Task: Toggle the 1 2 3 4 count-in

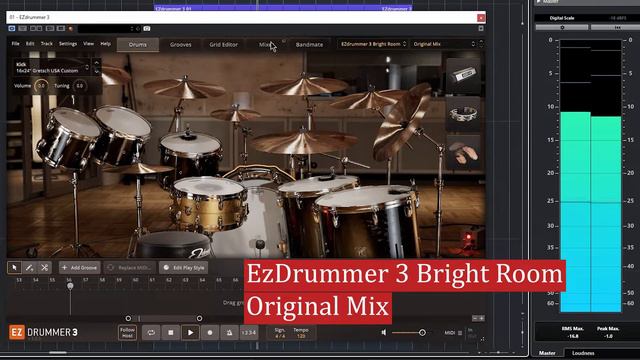Action: point(249,333)
